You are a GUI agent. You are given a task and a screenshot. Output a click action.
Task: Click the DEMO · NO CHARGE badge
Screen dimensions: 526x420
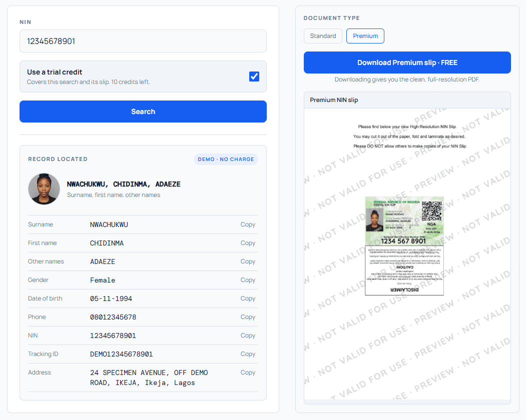pyautogui.click(x=226, y=159)
